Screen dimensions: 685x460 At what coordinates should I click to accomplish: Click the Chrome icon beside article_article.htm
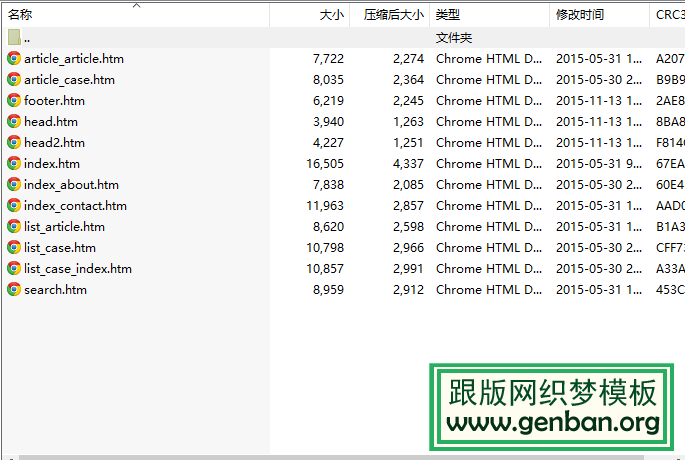(x=14, y=59)
